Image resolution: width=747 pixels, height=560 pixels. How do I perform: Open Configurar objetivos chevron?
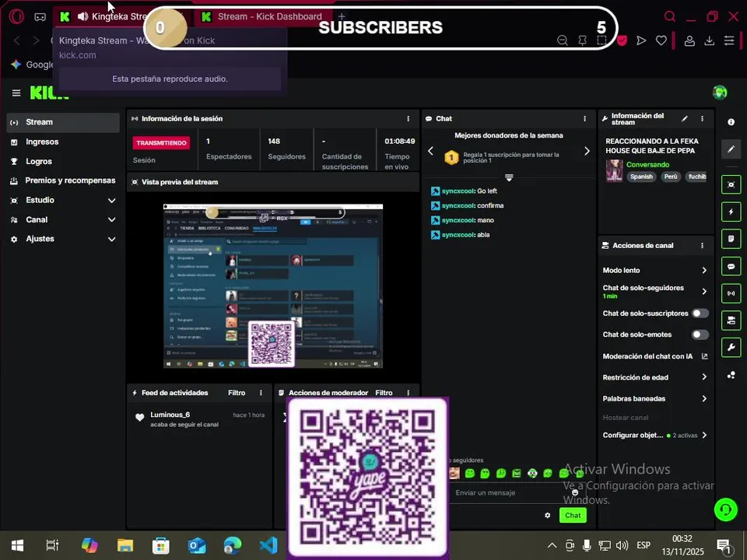704,436
